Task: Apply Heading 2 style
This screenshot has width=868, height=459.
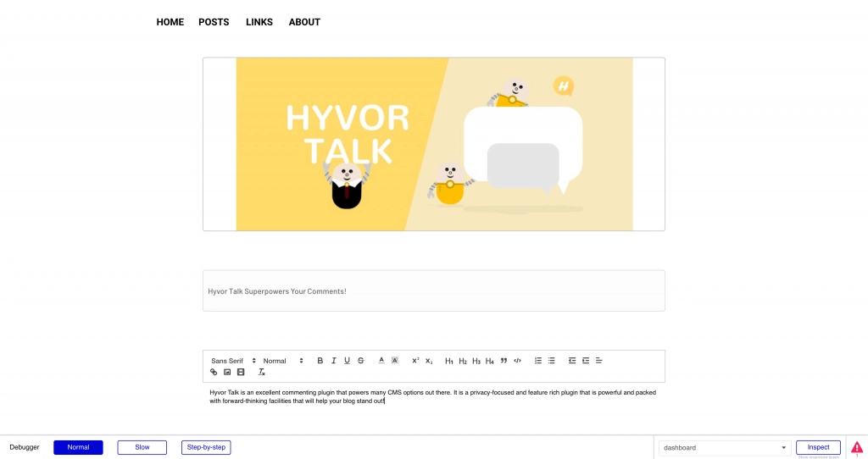Action: pyautogui.click(x=463, y=361)
